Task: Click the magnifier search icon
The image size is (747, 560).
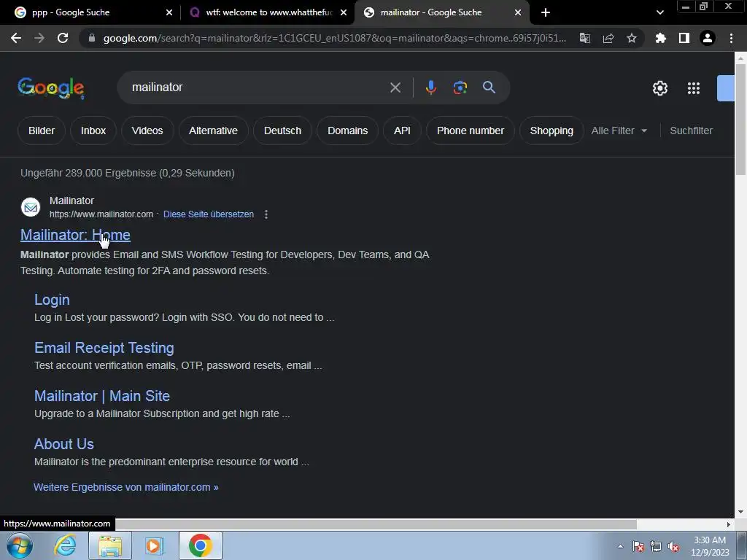Action: [x=489, y=87]
